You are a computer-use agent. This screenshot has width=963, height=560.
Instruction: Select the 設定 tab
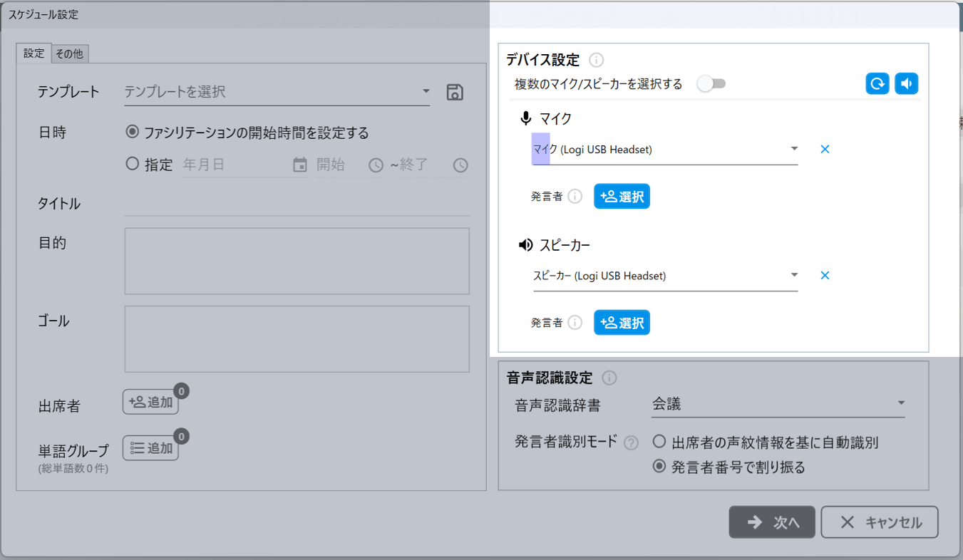pos(34,53)
